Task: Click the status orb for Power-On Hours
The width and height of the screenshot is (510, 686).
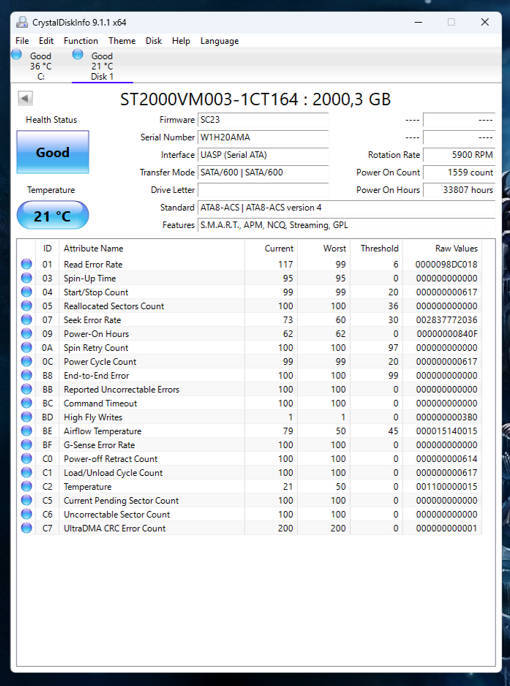Action: [27, 333]
